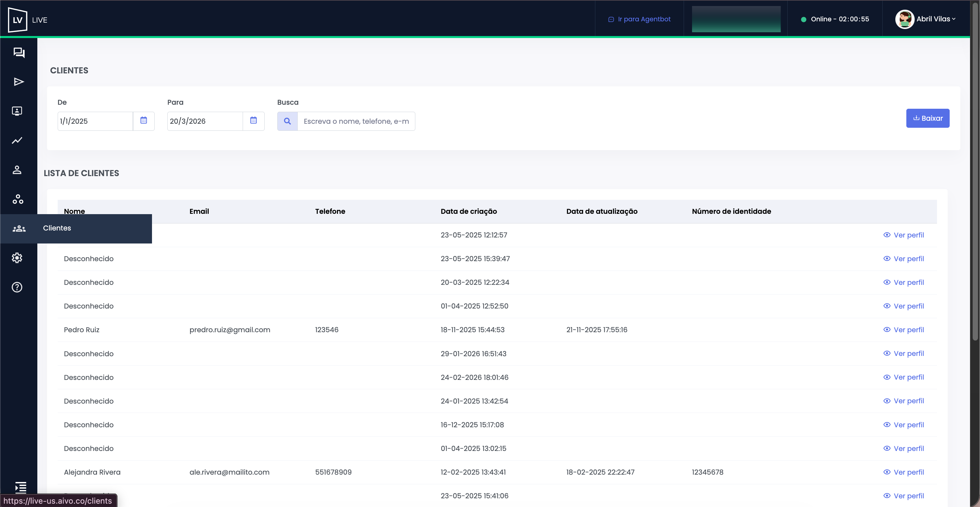The width and height of the screenshot is (980, 507).
Task: Open the Para date calendar picker
Action: click(253, 121)
